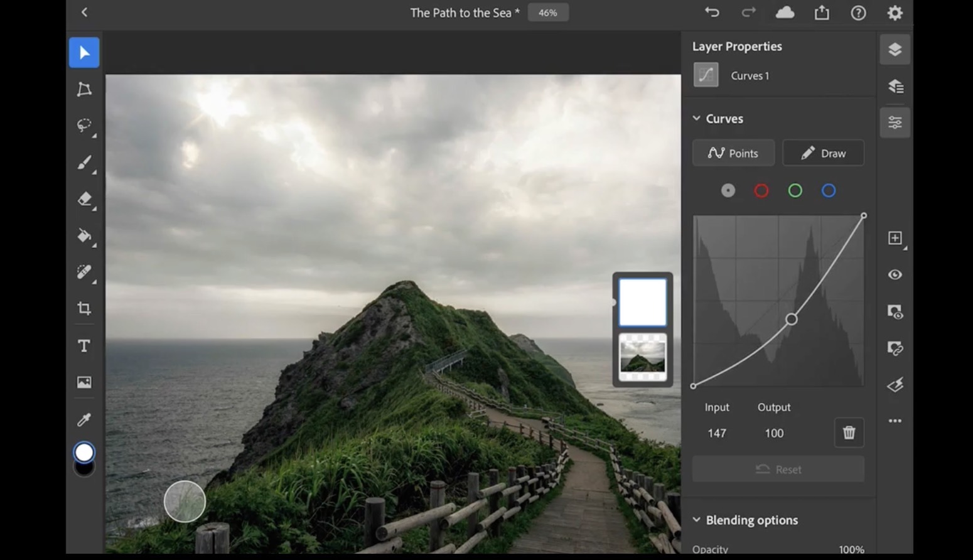Select the Type tool
This screenshot has height=560, width=973.
[x=84, y=346]
